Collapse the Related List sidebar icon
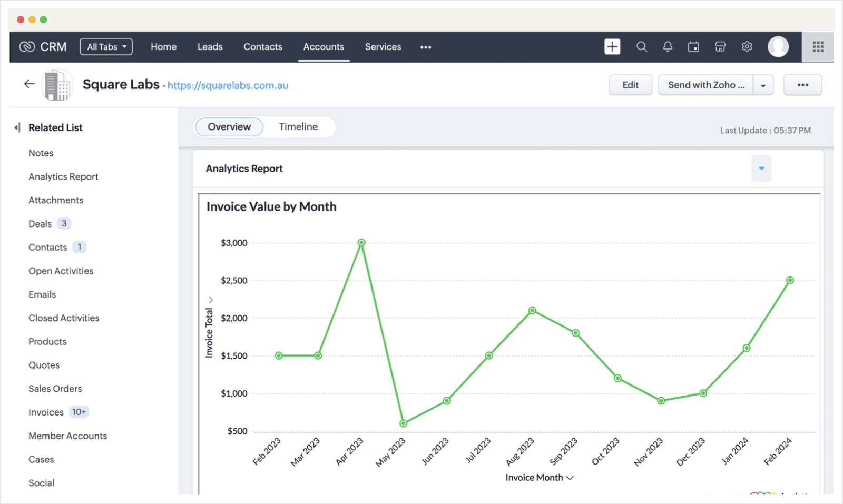This screenshot has width=843, height=504. [x=17, y=127]
